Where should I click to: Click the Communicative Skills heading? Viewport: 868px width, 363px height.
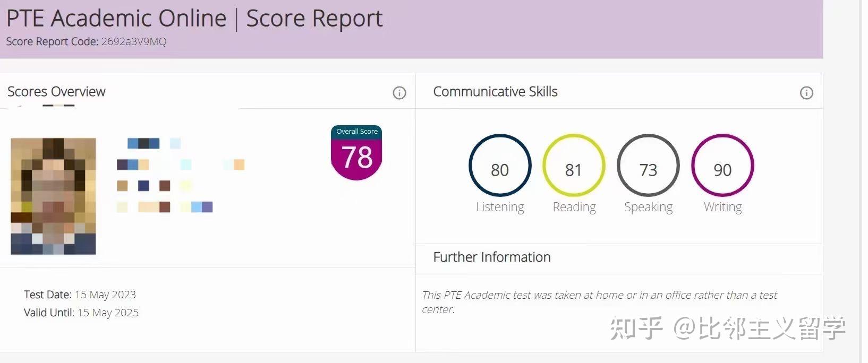(495, 92)
